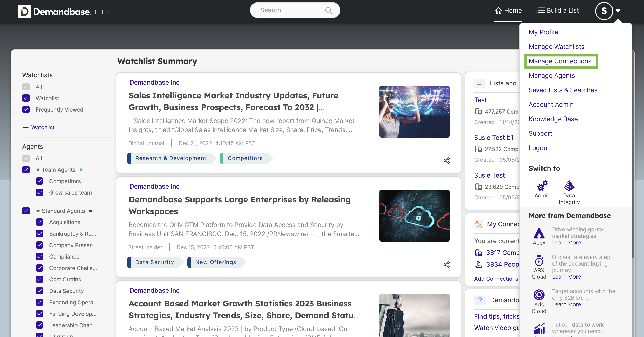Open the Knowledge Base menu item
644x337 pixels.
pos(553,119)
